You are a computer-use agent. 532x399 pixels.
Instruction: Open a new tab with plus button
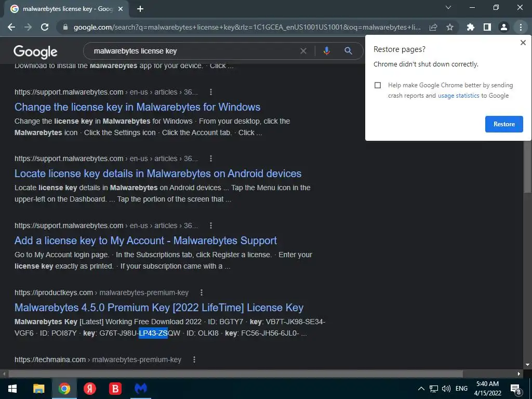tap(140, 9)
